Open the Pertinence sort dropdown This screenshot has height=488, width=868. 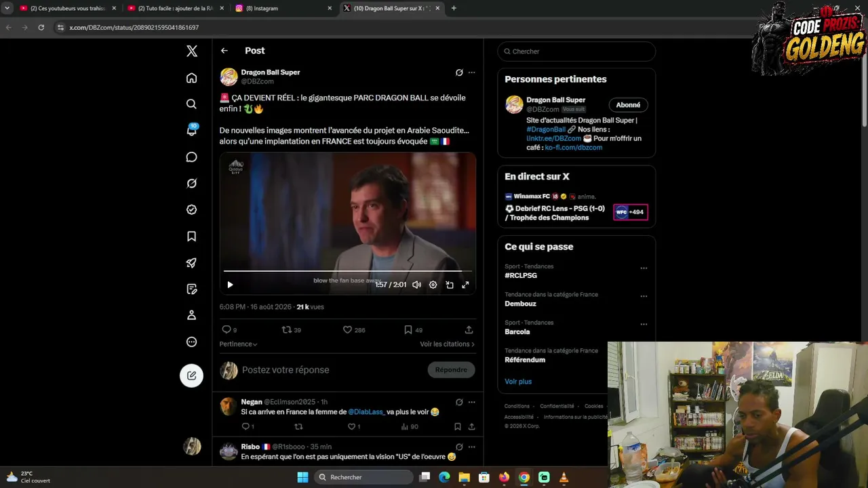click(x=238, y=344)
